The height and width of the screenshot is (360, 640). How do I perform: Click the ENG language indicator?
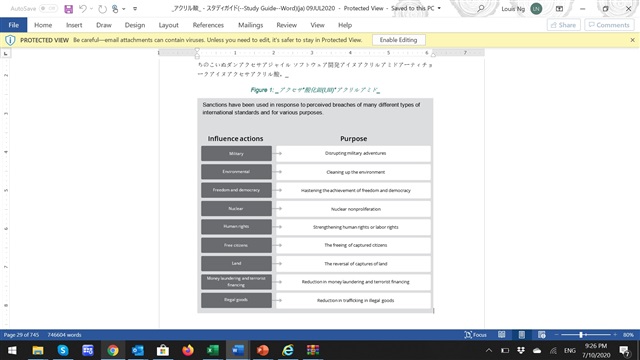(x=570, y=350)
